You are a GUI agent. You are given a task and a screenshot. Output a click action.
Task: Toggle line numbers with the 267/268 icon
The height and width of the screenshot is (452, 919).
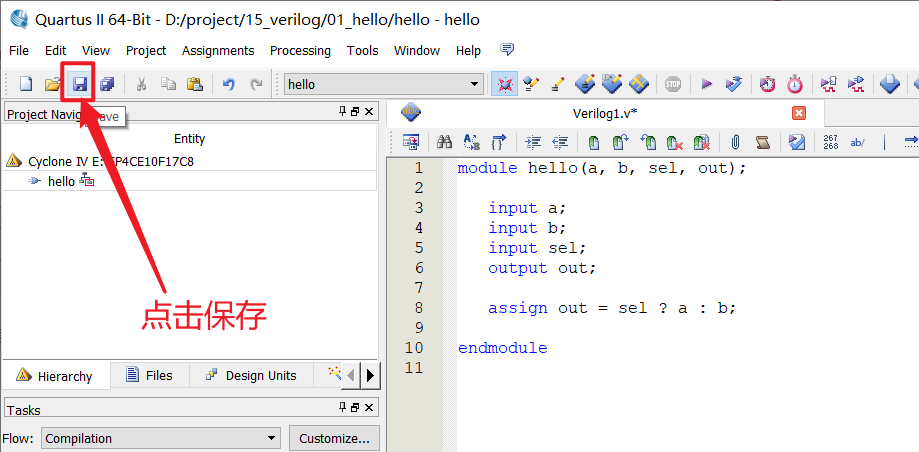pos(830,142)
